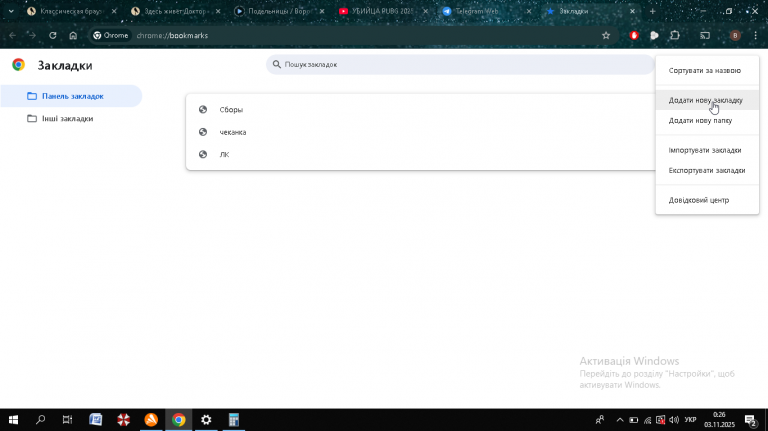Open Довідковий центр
The height and width of the screenshot is (431, 768).
click(707, 200)
